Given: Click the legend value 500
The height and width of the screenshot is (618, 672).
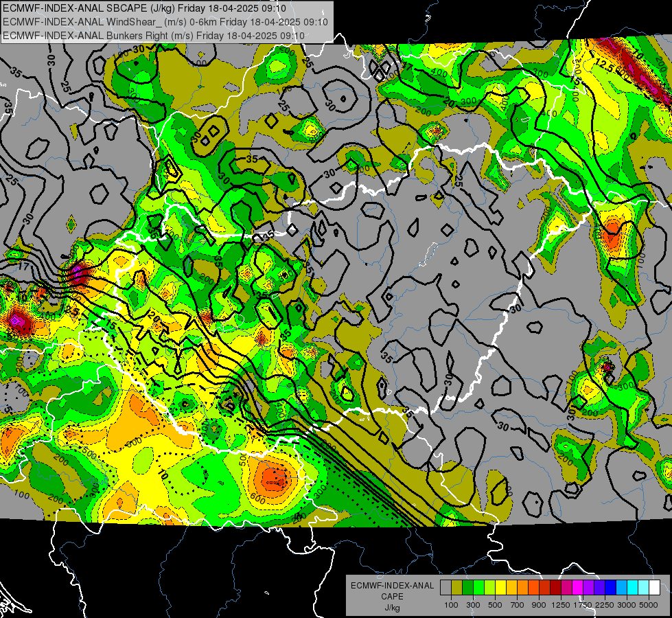Looking at the screenshot, I should click(x=495, y=605).
